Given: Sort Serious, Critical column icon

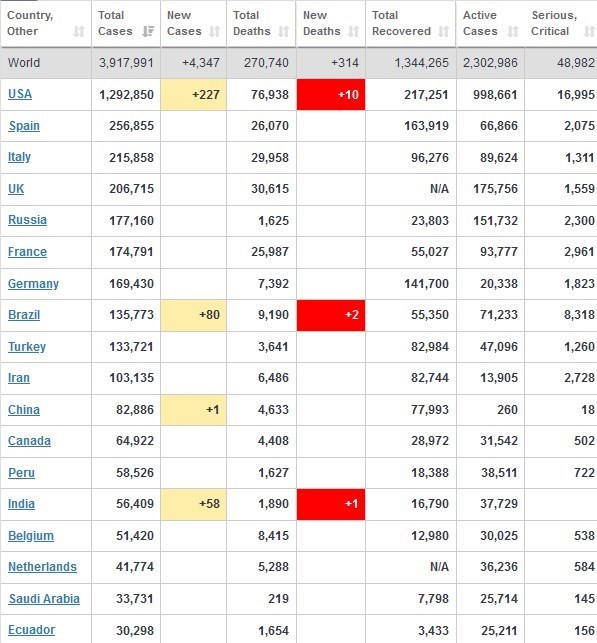Looking at the screenshot, I should (590, 32).
